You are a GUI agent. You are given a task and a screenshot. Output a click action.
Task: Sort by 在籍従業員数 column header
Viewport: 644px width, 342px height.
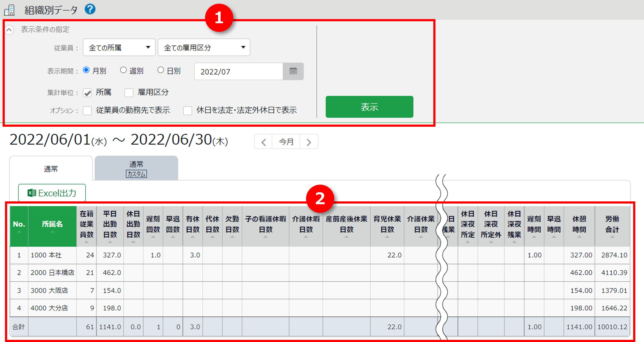point(86,226)
